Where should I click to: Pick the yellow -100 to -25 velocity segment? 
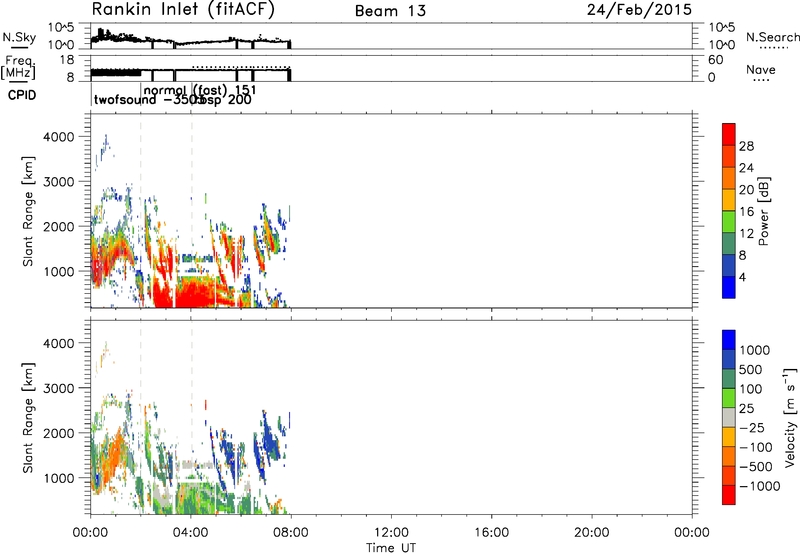pos(729,437)
